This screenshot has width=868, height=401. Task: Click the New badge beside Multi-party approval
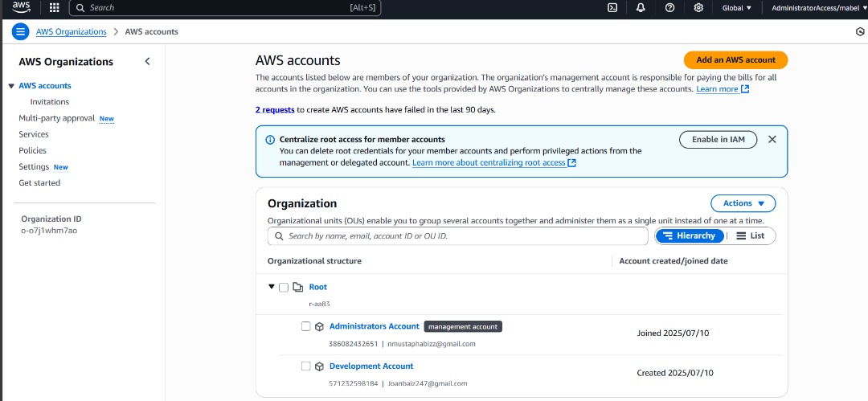(x=107, y=118)
